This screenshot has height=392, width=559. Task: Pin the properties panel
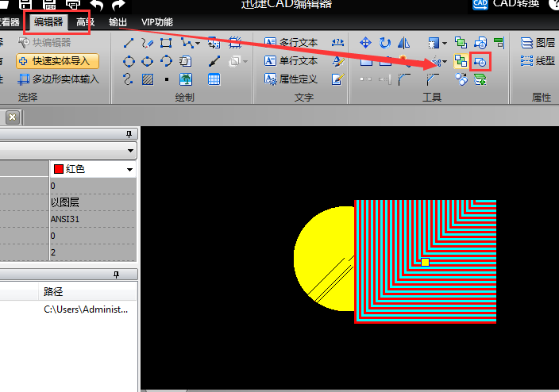coord(129,134)
